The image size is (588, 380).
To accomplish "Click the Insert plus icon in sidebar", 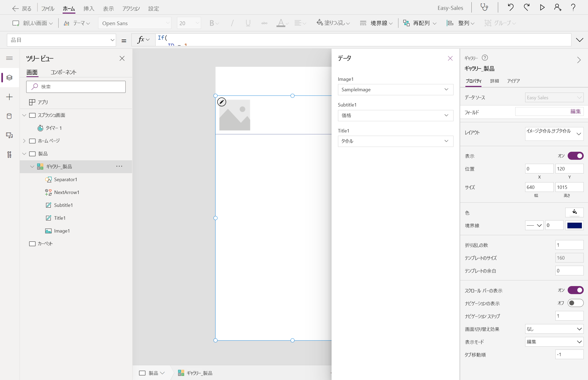I will [9, 97].
